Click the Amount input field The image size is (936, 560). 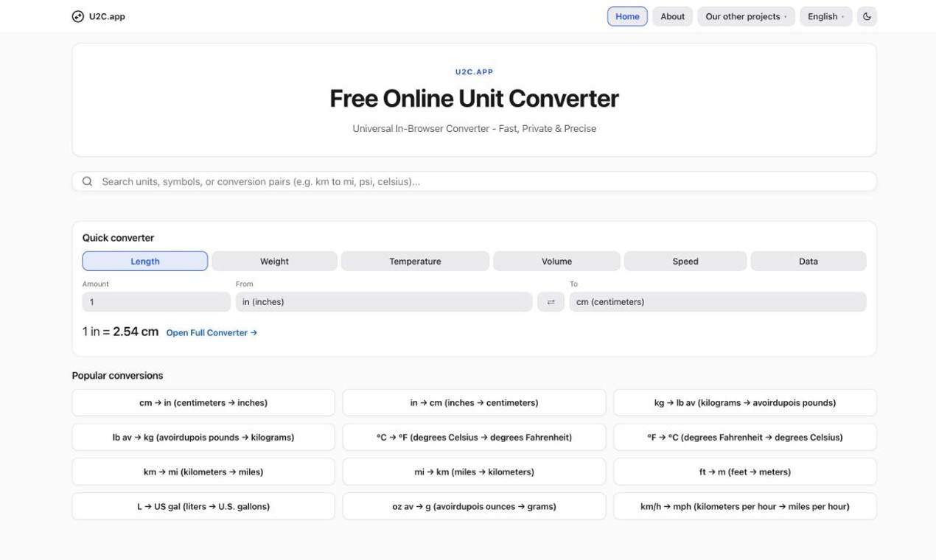tap(156, 302)
